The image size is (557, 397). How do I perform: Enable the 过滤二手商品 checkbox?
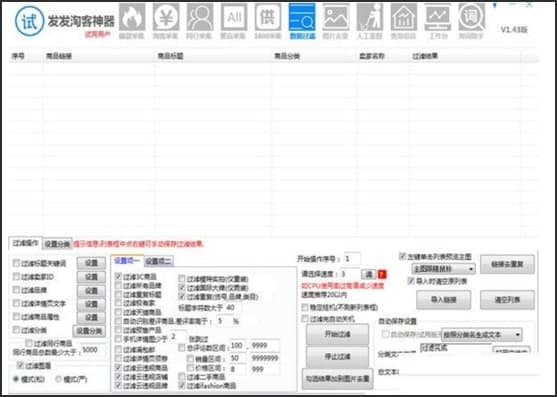coord(182,376)
